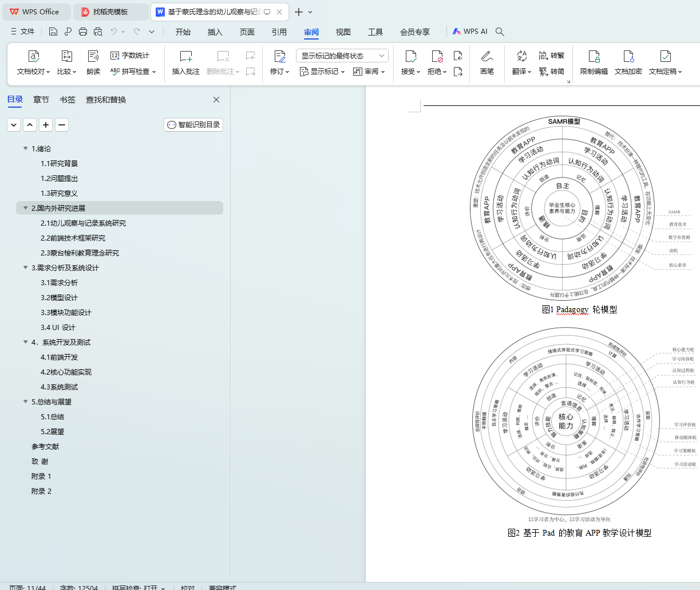The width and height of the screenshot is (700, 590).
Task: Click 字数: 12504 in status bar
Action: [79, 588]
